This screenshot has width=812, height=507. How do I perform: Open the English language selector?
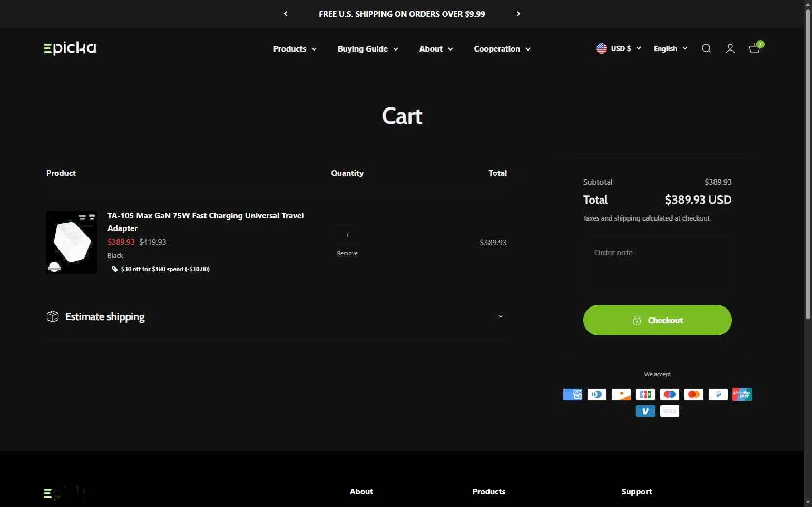pyautogui.click(x=670, y=48)
